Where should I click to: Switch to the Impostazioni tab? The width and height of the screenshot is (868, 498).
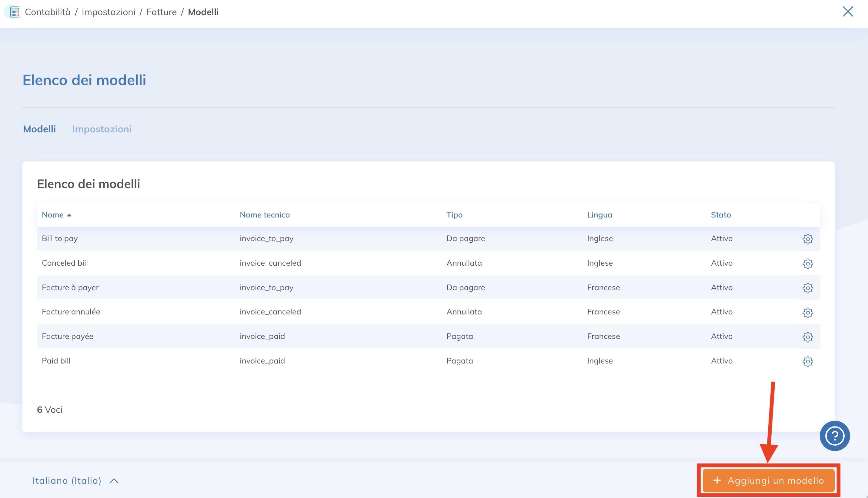pyautogui.click(x=102, y=129)
